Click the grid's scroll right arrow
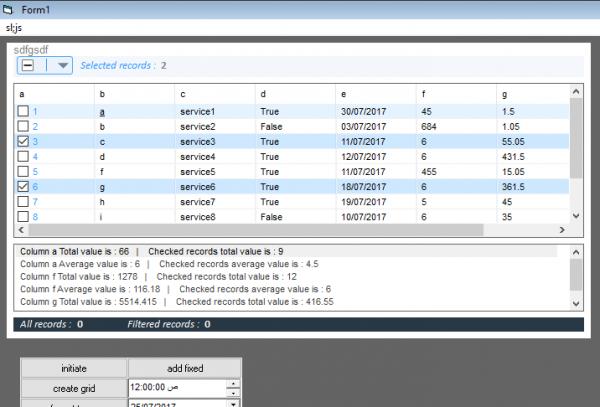The image size is (600, 407). [562, 230]
